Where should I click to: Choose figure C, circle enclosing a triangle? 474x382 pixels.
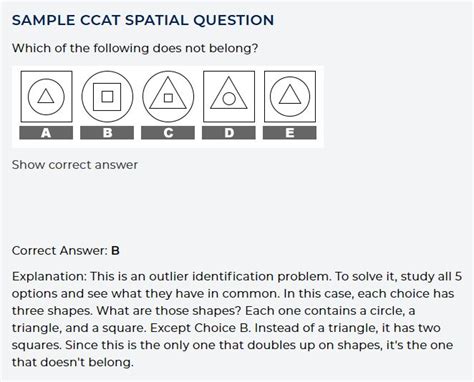click(x=168, y=97)
